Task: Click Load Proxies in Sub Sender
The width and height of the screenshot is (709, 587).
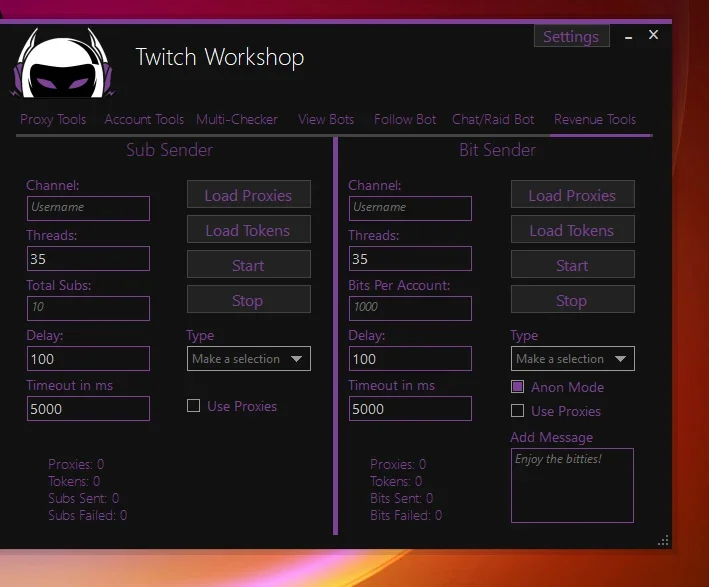Action: pyautogui.click(x=249, y=194)
